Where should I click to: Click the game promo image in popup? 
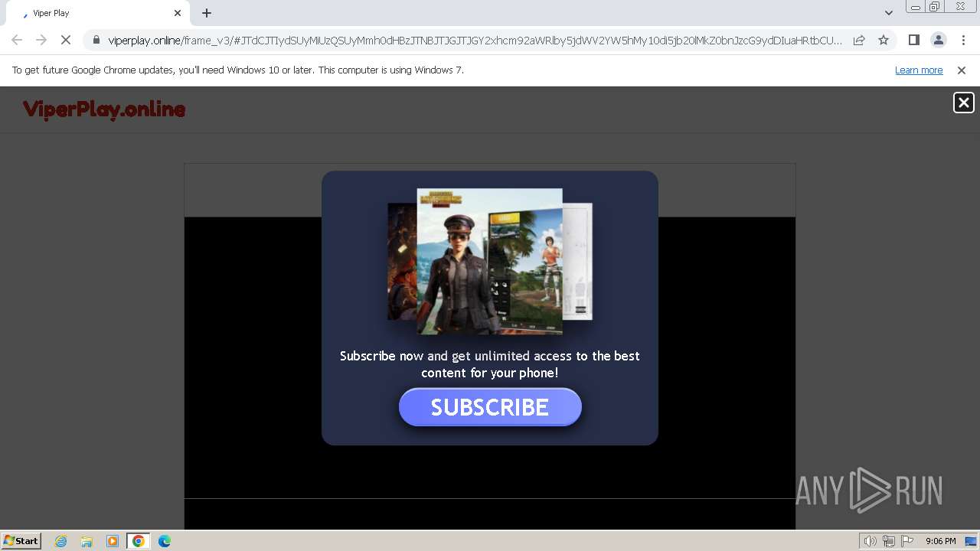click(x=490, y=261)
